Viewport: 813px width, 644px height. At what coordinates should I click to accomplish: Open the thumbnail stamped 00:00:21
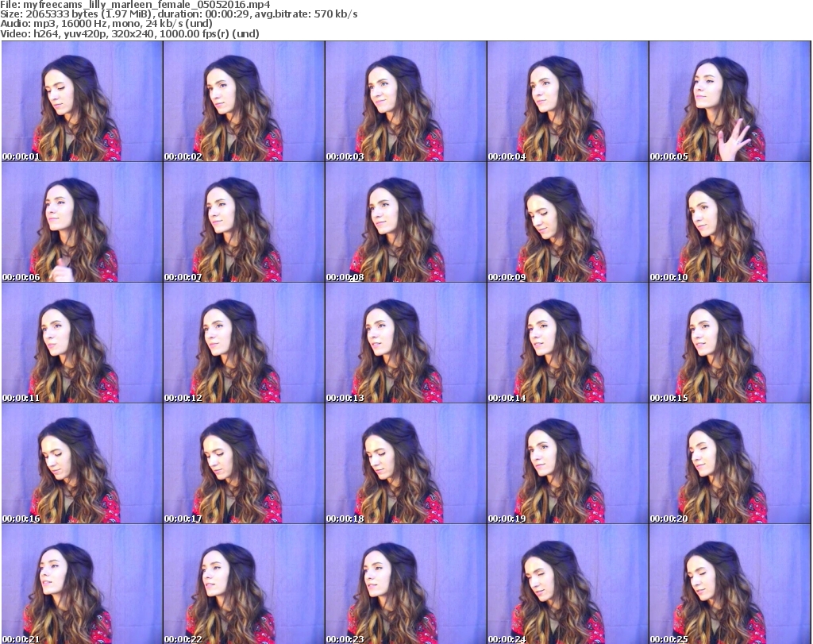[x=82, y=584]
